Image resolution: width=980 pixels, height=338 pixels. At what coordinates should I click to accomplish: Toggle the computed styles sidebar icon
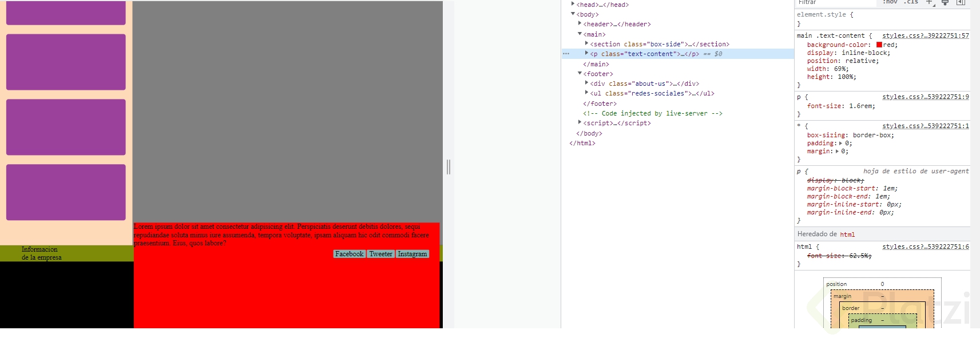click(961, 2)
